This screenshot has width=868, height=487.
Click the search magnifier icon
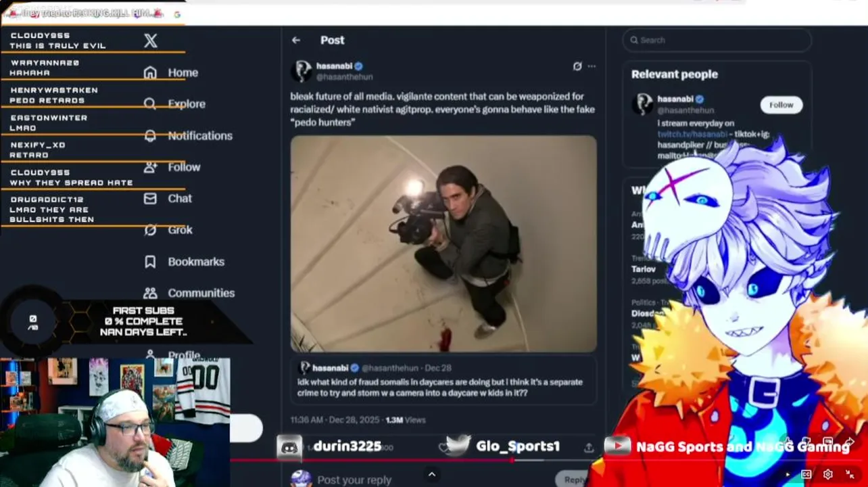tap(634, 40)
